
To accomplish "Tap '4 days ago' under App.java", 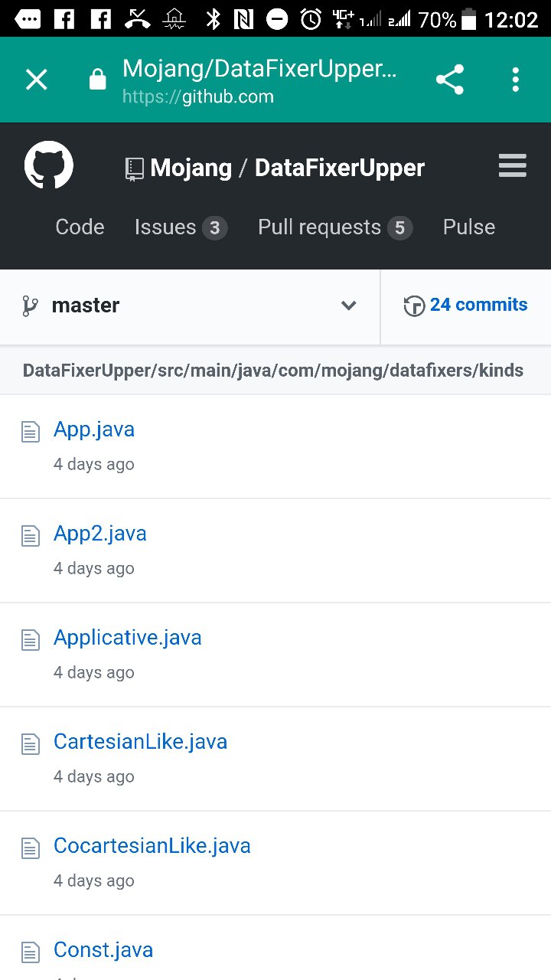I will click(94, 465).
